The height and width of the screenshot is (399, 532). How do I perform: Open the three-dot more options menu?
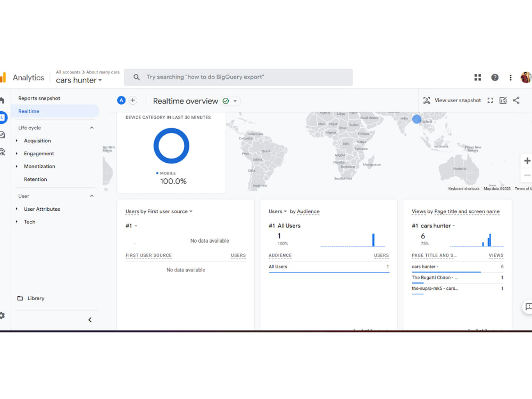[x=510, y=78]
